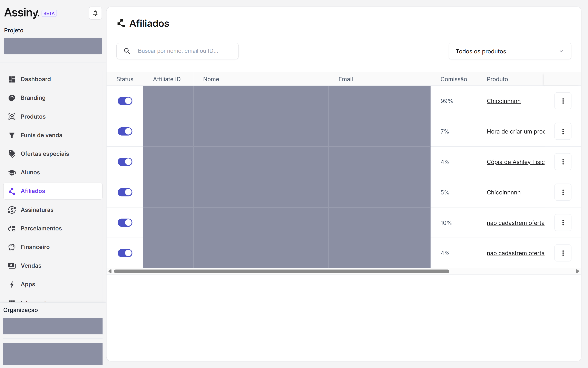The height and width of the screenshot is (368, 588).
Task: Open the Todos os produtos dropdown
Action: click(510, 51)
